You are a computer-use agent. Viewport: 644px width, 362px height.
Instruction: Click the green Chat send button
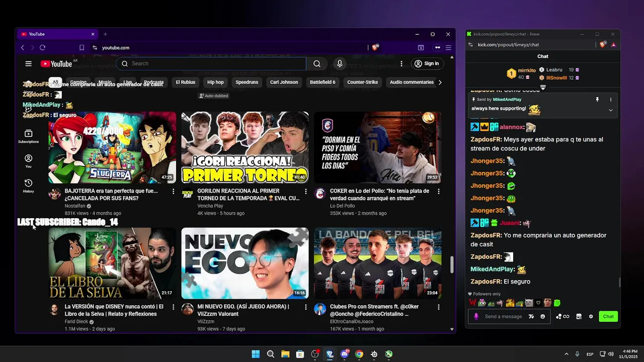(608, 316)
